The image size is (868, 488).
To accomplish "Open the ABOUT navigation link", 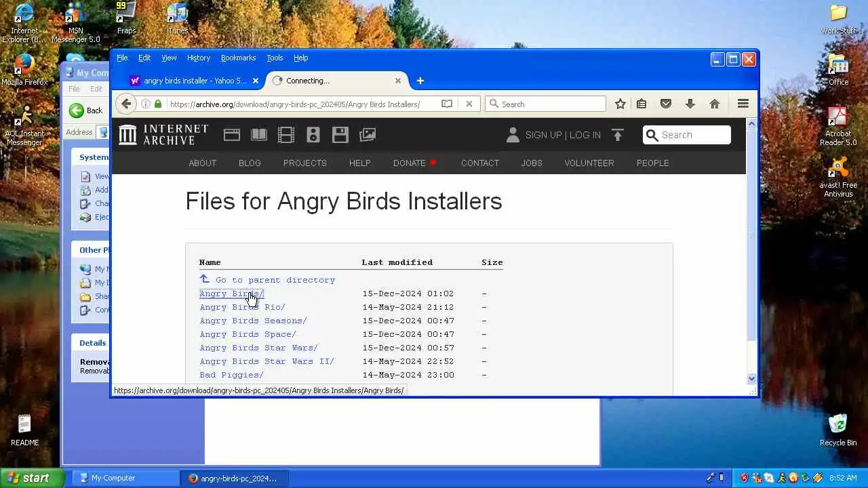I will (203, 163).
